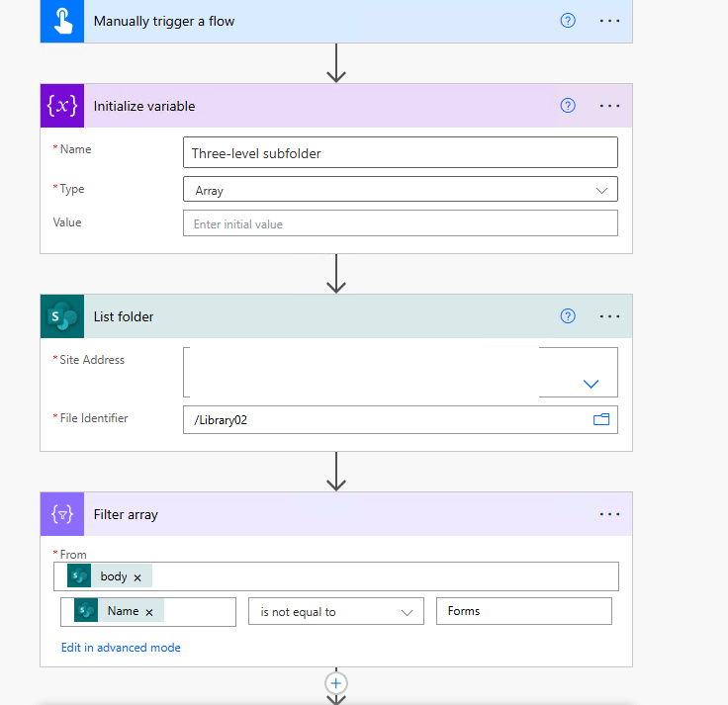The image size is (728, 705).
Task: Click the Filter array funnel icon
Action: (x=62, y=514)
